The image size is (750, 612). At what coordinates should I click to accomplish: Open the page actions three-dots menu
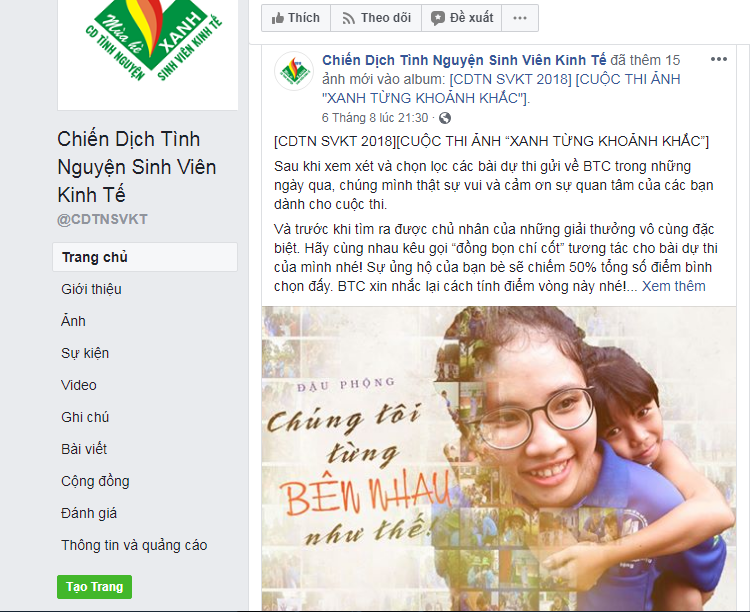tap(519, 18)
